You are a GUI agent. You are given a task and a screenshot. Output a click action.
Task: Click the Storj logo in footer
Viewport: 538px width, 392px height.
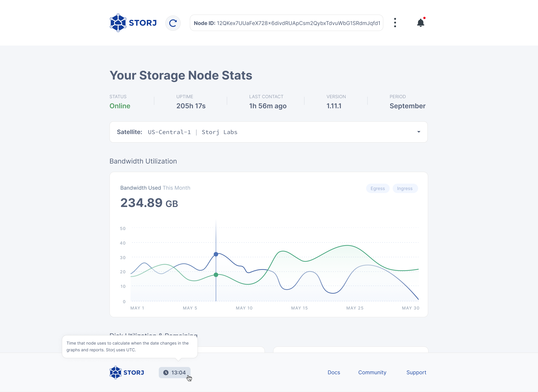(x=127, y=373)
